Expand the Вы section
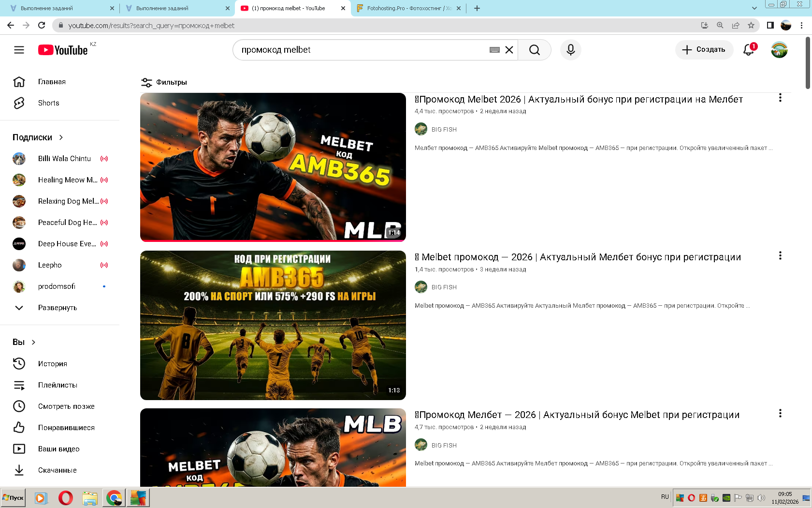The height and width of the screenshot is (508, 812). (24, 342)
